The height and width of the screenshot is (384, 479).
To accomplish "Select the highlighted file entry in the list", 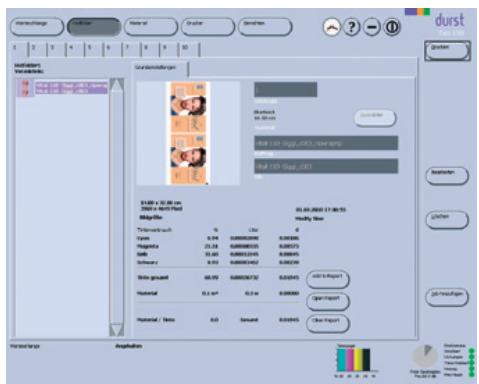I will tap(62, 87).
